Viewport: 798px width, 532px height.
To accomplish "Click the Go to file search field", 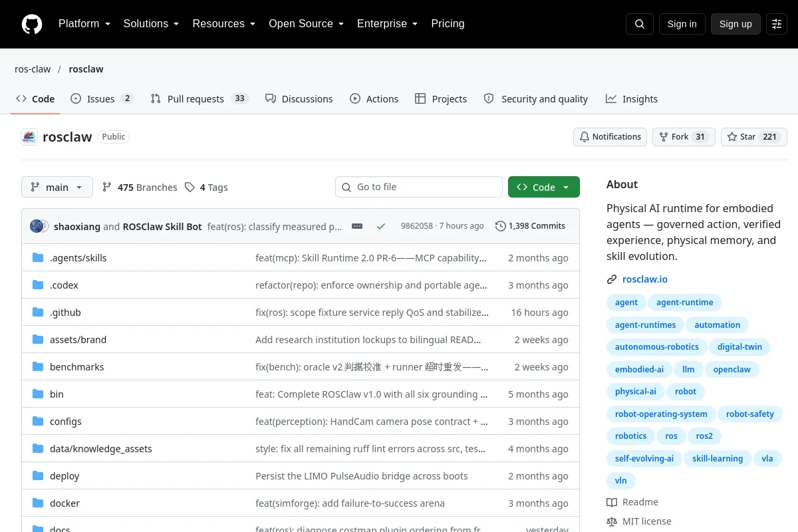I will 419,188.
